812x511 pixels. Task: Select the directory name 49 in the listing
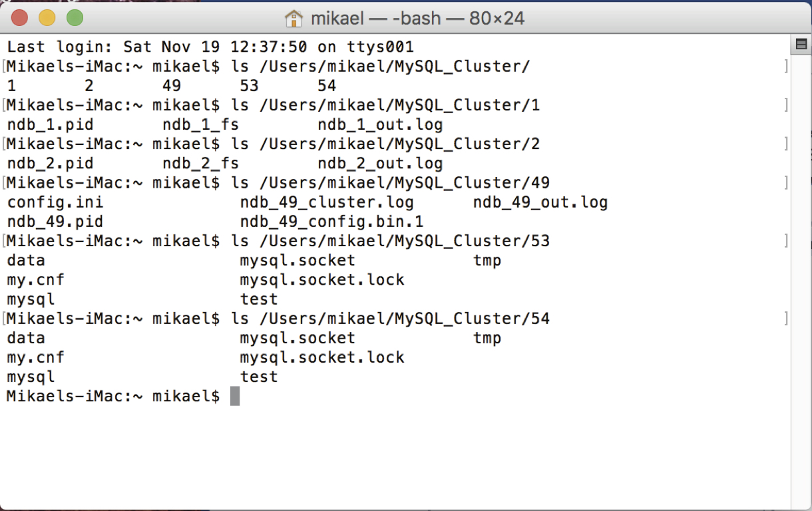click(170, 85)
